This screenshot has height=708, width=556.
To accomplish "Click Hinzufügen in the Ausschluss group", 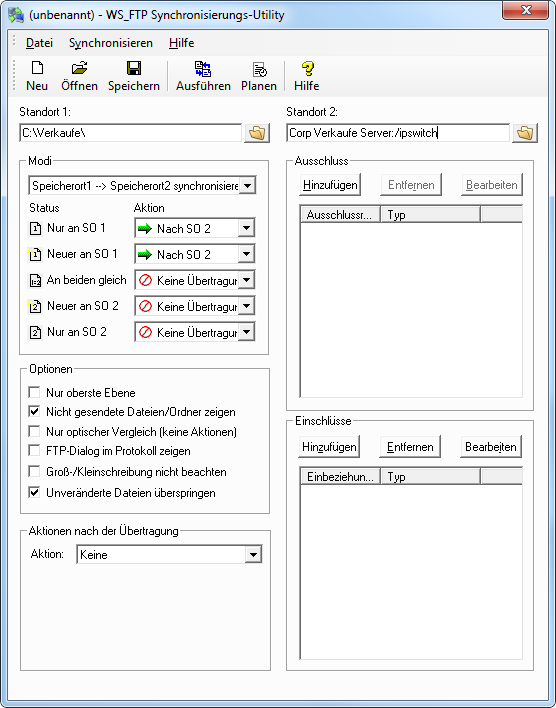I will [x=330, y=185].
